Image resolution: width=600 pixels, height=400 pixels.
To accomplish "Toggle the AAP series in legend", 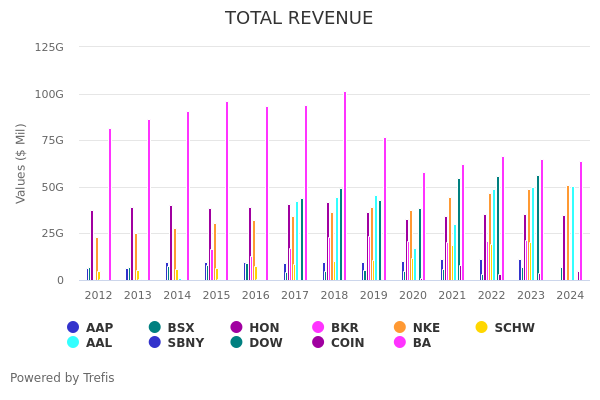I will (90, 327).
